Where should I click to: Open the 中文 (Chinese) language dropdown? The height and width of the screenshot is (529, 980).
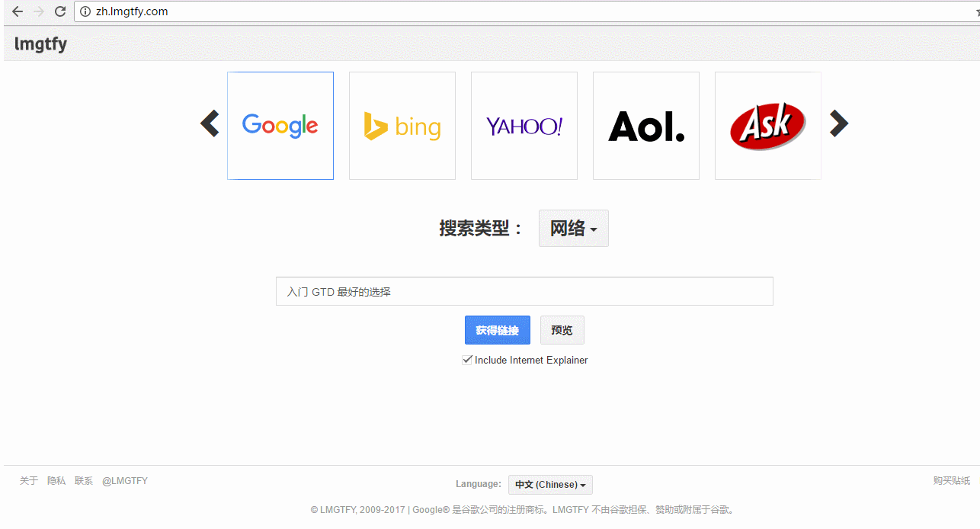tap(550, 485)
